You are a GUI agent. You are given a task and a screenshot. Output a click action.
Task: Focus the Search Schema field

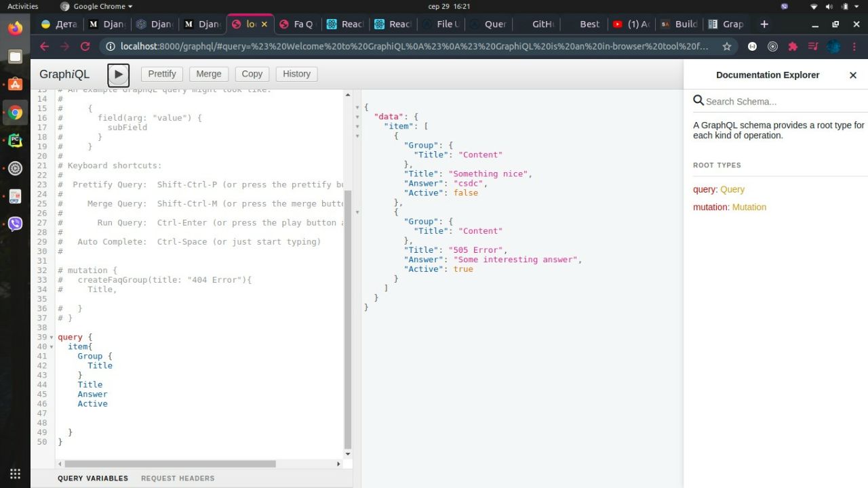tap(780, 102)
